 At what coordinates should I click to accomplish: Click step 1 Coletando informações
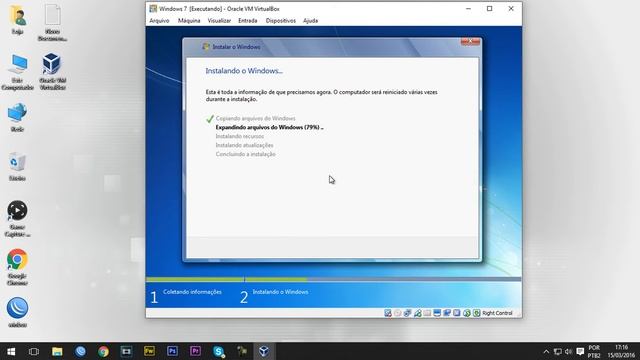point(186,296)
